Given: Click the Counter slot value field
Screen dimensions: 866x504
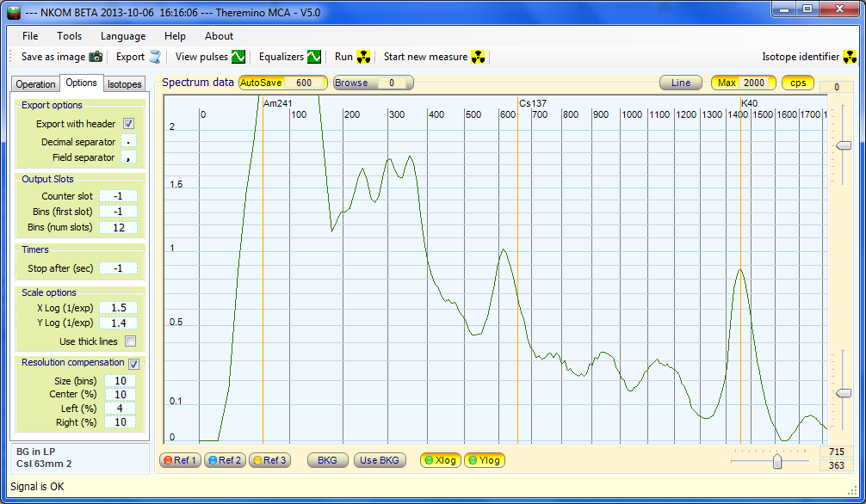Looking at the screenshot, I should [x=118, y=196].
